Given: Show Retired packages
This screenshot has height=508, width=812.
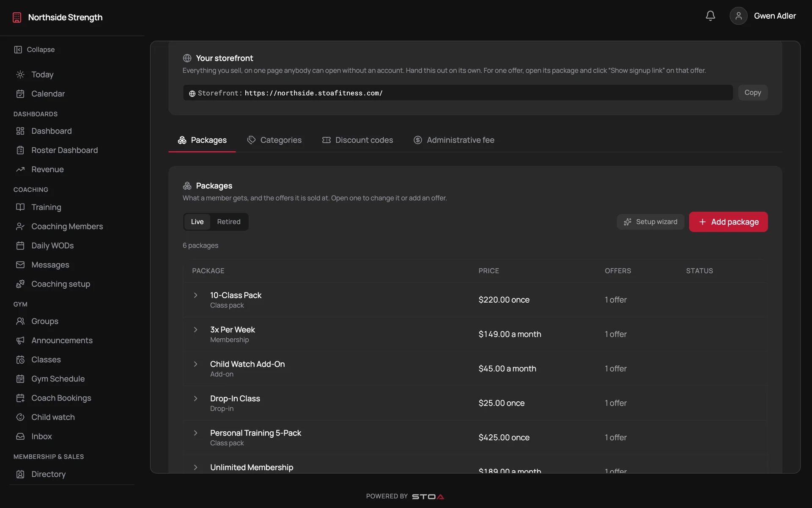Looking at the screenshot, I should tap(229, 222).
